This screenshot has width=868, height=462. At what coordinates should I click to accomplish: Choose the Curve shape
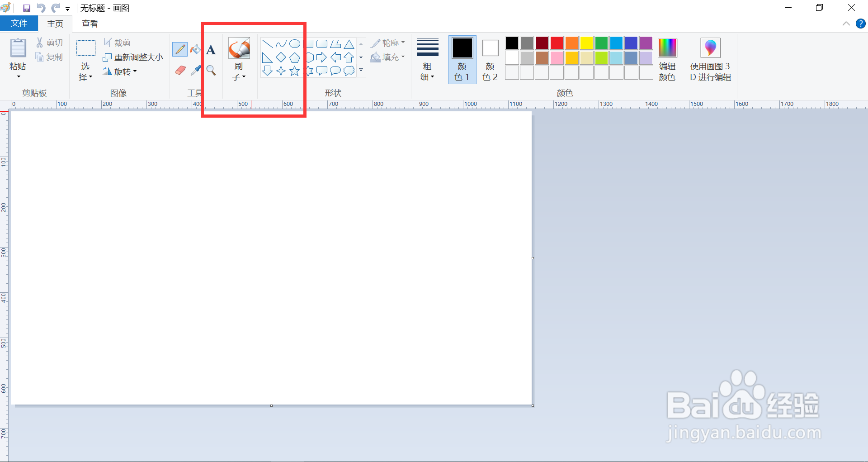281,44
